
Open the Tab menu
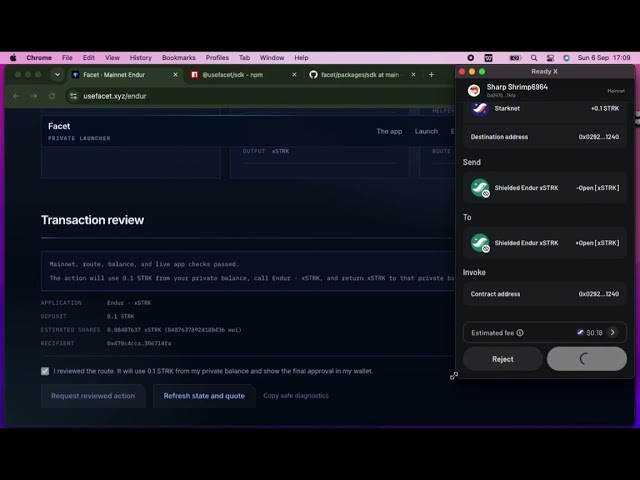(x=244, y=58)
